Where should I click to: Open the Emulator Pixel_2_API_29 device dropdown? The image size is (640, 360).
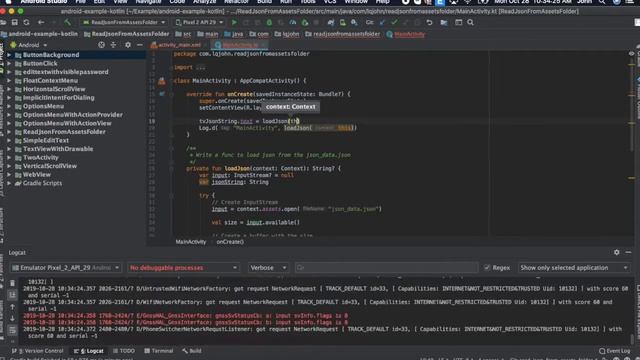66,268
